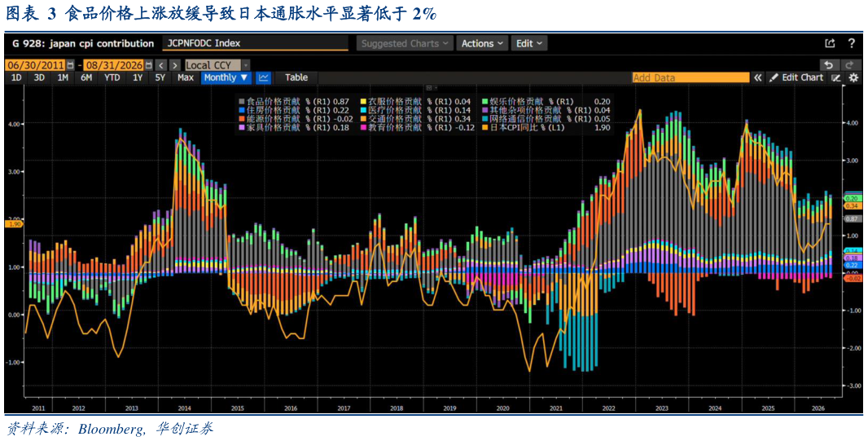Click the 1.90 left-axis value tag
This screenshot has width=868, height=441.
[x=13, y=224]
